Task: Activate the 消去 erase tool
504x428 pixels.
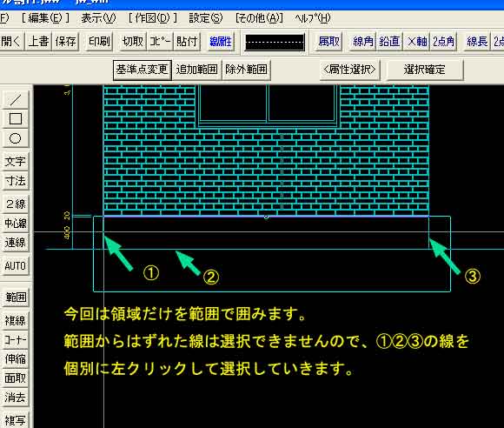Action: (x=15, y=398)
